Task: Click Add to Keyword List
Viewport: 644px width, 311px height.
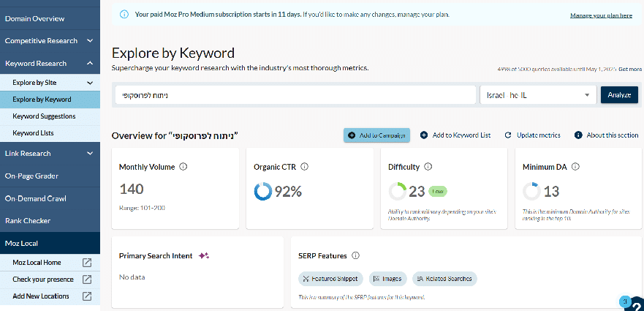Action: pyautogui.click(x=455, y=135)
